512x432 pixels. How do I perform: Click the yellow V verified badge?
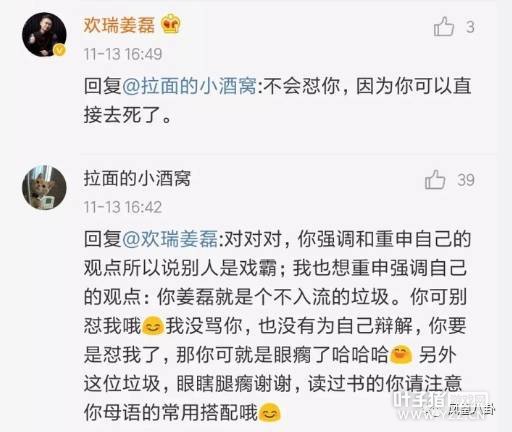coord(60,50)
